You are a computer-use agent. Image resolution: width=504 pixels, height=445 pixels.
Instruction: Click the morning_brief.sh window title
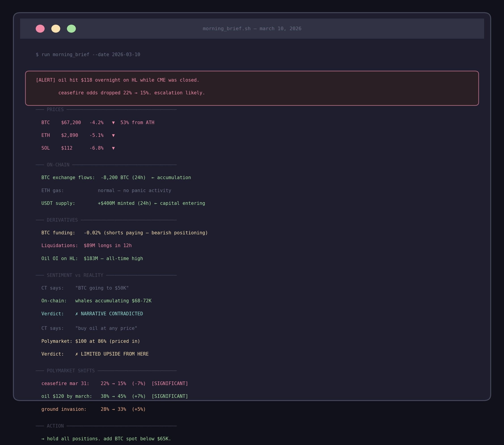[252, 29]
